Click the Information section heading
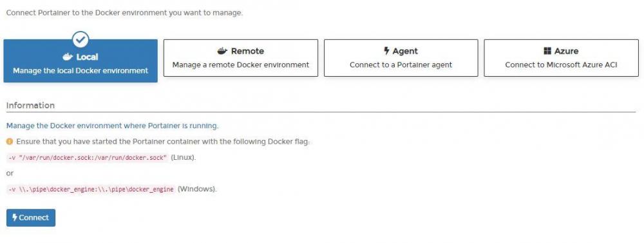The image size is (644, 243). click(30, 105)
